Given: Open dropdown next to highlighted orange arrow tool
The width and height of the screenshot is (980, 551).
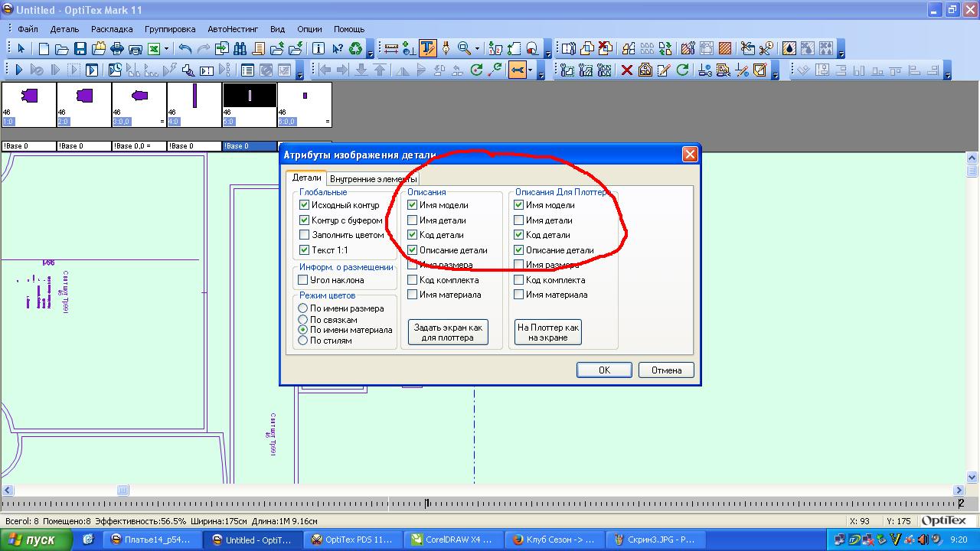Looking at the screenshot, I should [x=530, y=70].
